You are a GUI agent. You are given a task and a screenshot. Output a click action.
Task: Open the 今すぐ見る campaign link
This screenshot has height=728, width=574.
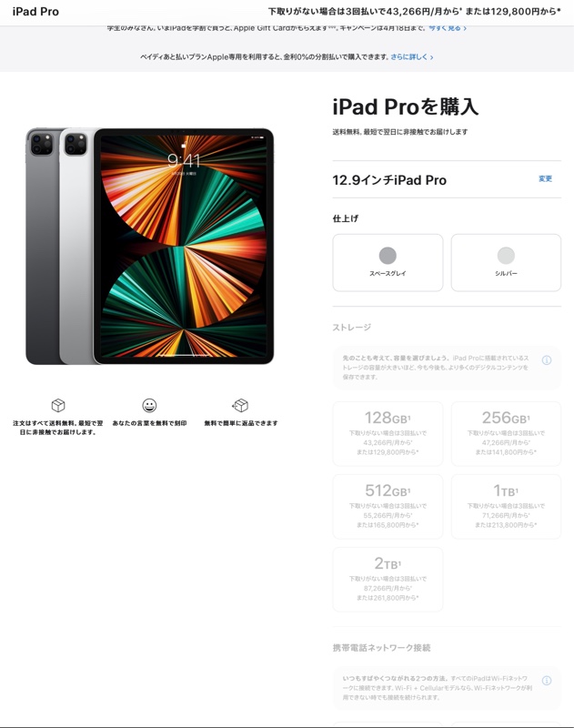[448, 28]
